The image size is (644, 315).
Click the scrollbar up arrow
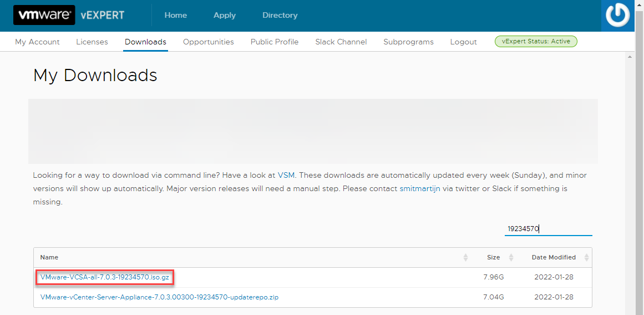[629, 56]
